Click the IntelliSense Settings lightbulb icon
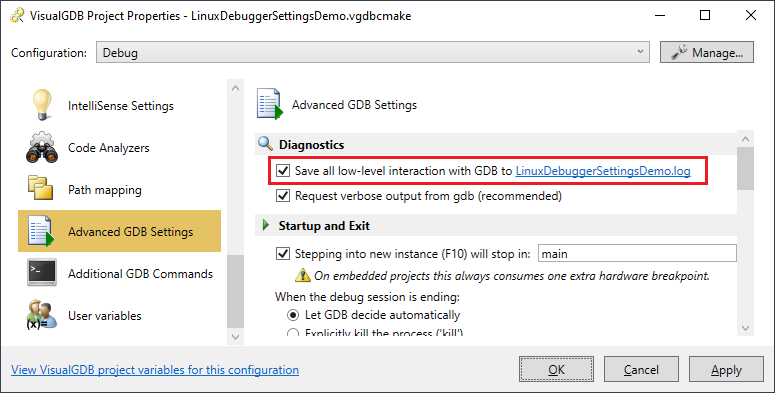This screenshot has height=393, width=775. click(42, 105)
